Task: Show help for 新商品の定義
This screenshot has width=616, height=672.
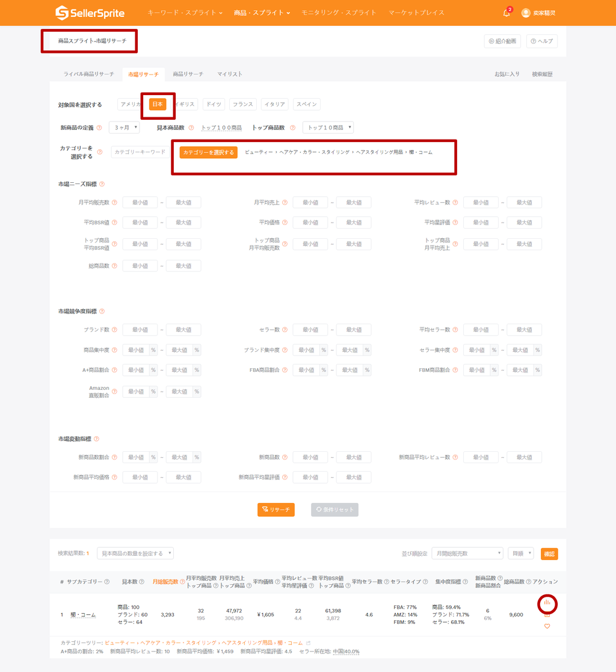Action: point(99,128)
